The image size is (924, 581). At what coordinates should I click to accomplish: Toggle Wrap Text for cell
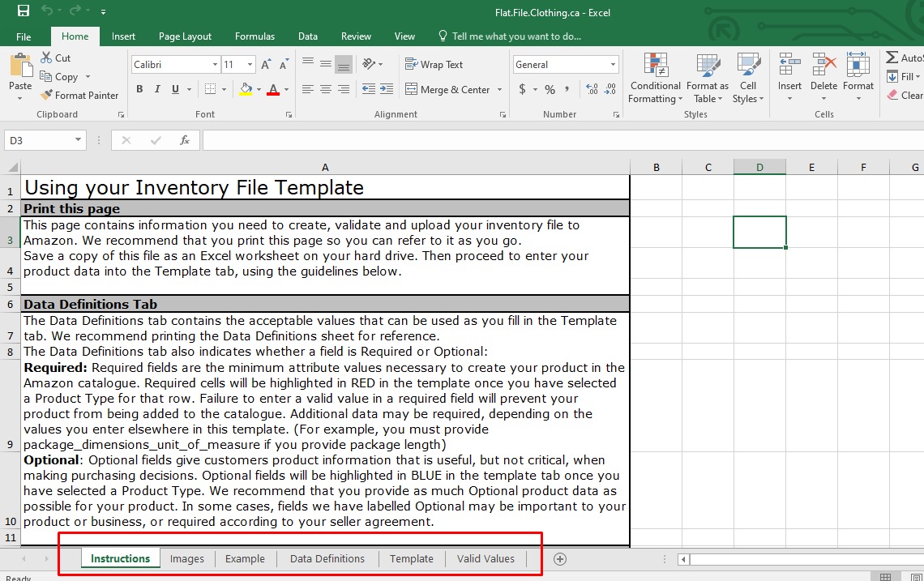434,65
